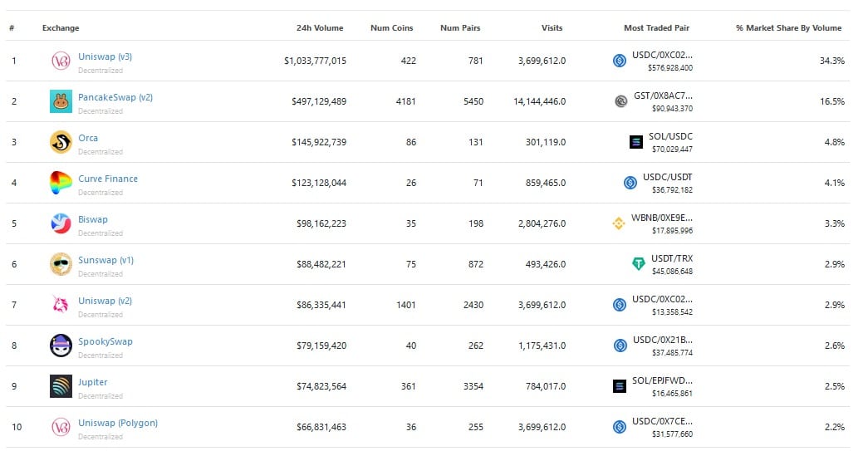The width and height of the screenshot is (868, 451).
Task: Open the Uniswap (Polygon) exchange link
Action: coord(118,423)
